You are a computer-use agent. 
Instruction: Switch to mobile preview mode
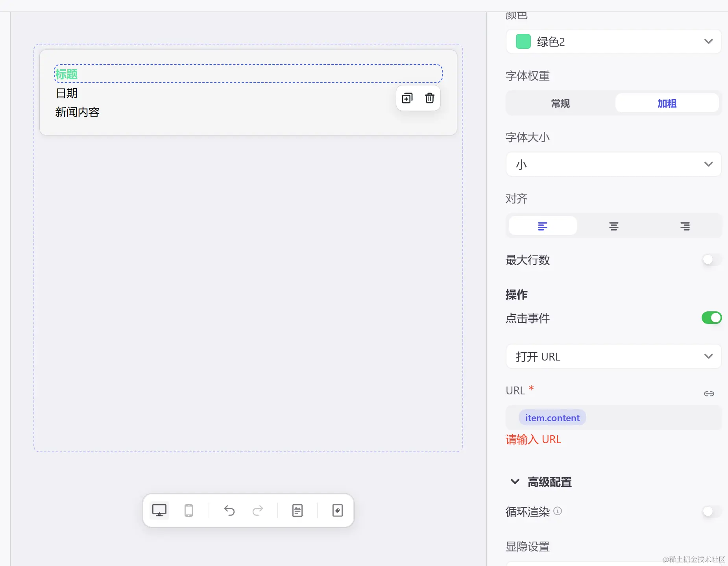pyautogui.click(x=188, y=510)
